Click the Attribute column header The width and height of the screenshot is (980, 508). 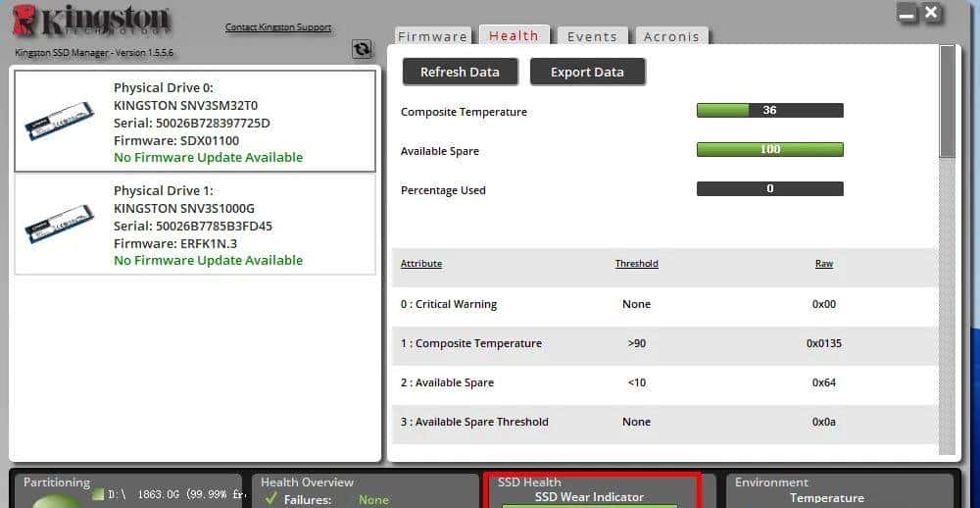(421, 264)
